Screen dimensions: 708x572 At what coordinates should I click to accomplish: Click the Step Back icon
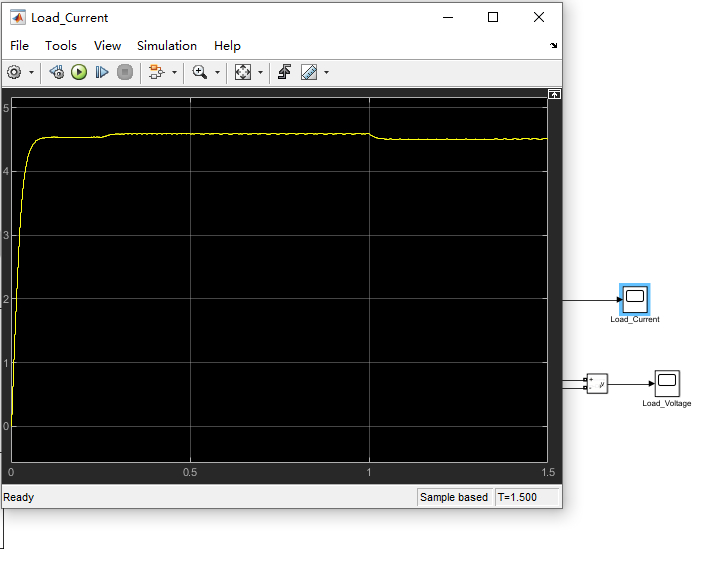coord(56,72)
